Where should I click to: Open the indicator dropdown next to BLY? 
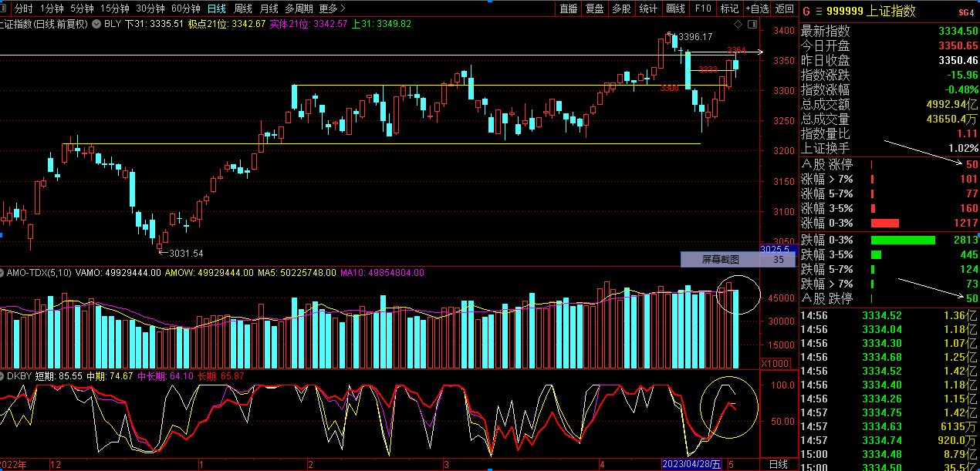click(x=96, y=24)
